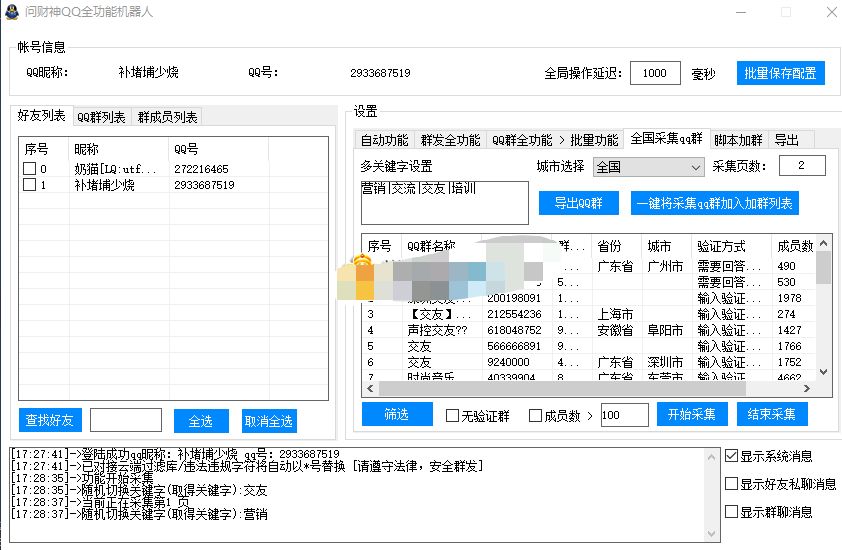Switch to the 好友列表 tab
Screen dimensions: 842x550
coord(41,115)
